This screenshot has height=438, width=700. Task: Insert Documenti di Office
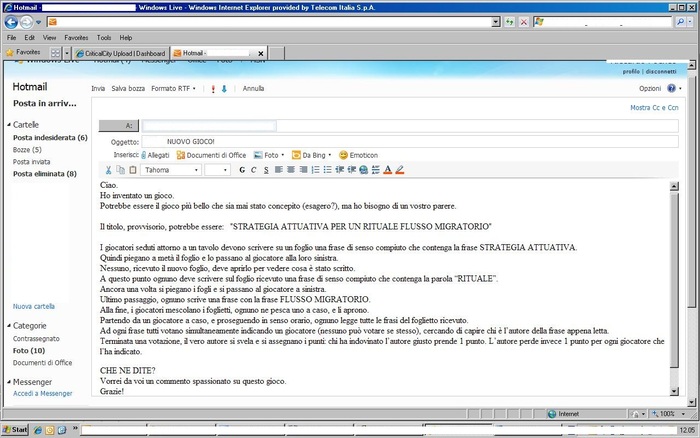pyautogui.click(x=211, y=155)
